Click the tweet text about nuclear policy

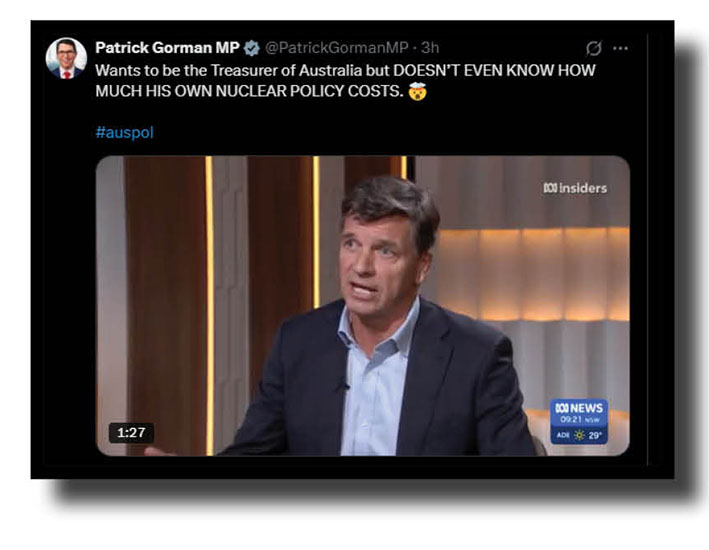345,81
